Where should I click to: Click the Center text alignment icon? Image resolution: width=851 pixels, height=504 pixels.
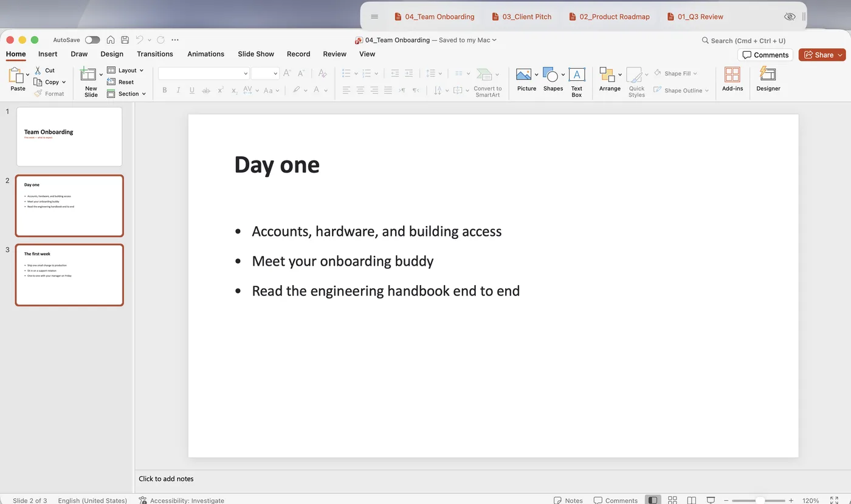360,90
